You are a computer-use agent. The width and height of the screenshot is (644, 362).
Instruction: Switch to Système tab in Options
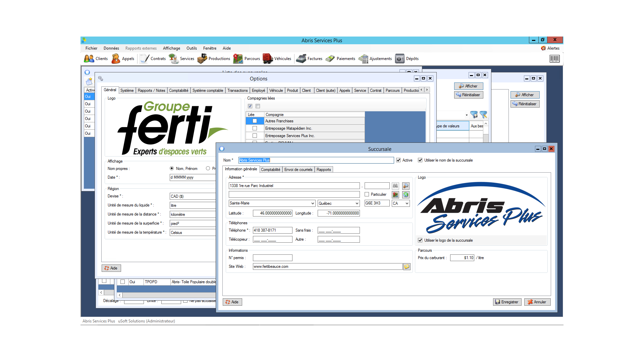(127, 90)
